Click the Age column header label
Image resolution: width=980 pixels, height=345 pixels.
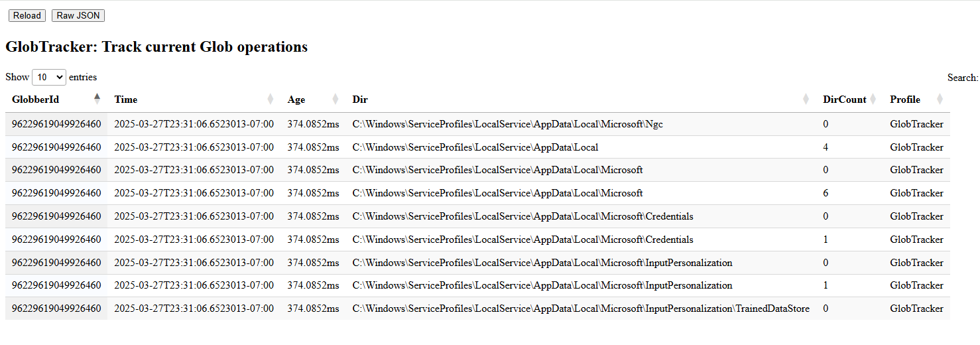click(x=296, y=100)
